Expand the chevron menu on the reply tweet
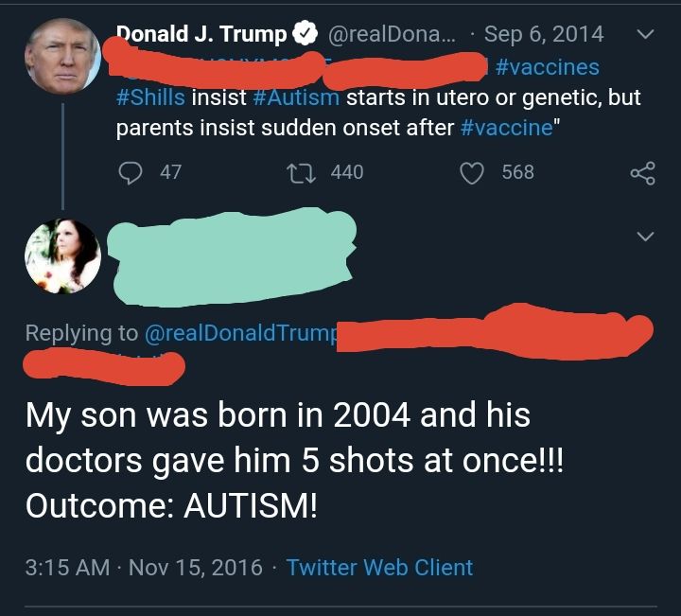Viewport: 681px width, 616px height. click(645, 236)
